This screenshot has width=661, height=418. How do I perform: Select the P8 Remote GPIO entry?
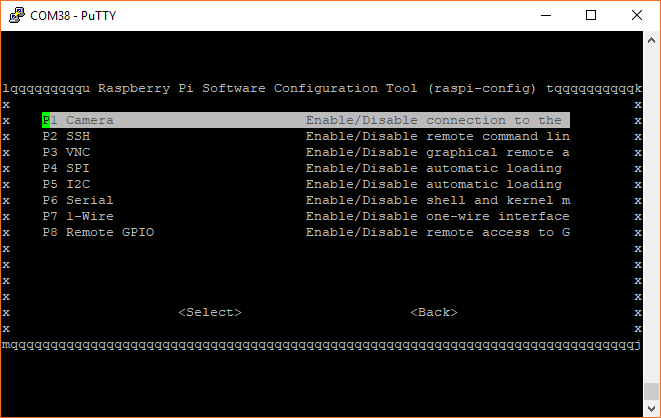point(306,232)
